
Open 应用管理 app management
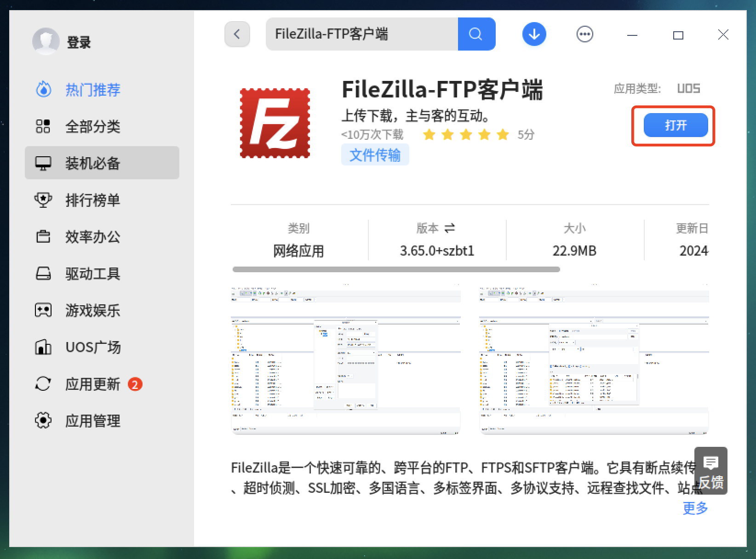tap(102, 420)
